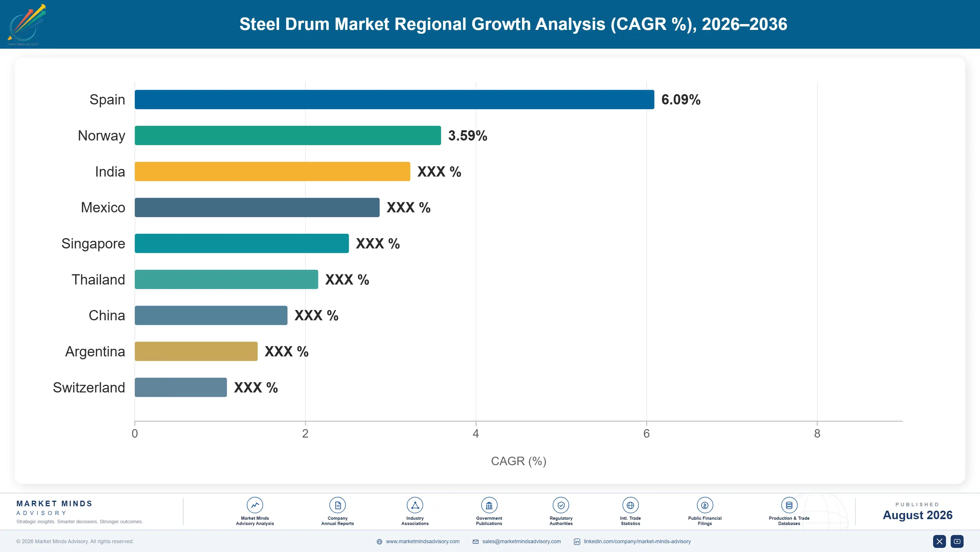Click the Switzerland bar in the chart

tap(181, 387)
